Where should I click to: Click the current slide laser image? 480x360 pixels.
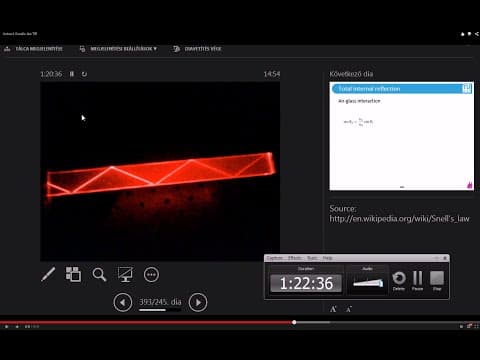tap(160, 171)
